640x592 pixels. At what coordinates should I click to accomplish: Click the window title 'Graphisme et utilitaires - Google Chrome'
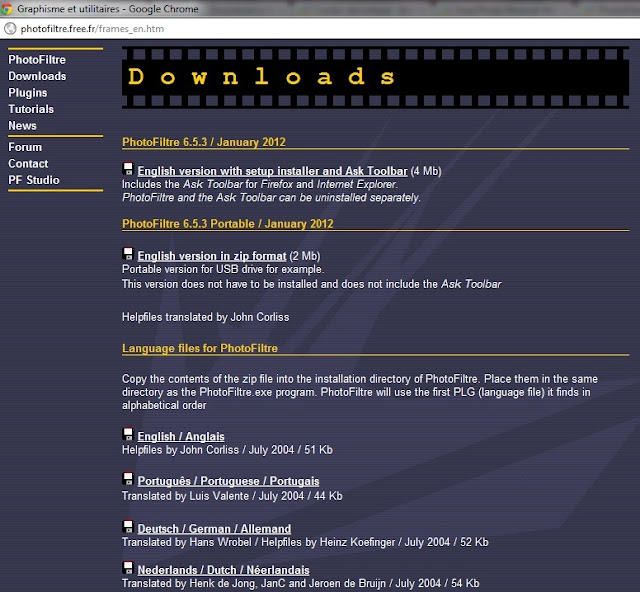[108, 9]
